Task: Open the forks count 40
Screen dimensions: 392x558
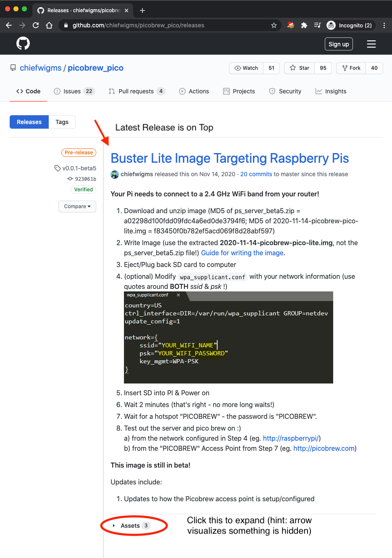Action: [374, 68]
